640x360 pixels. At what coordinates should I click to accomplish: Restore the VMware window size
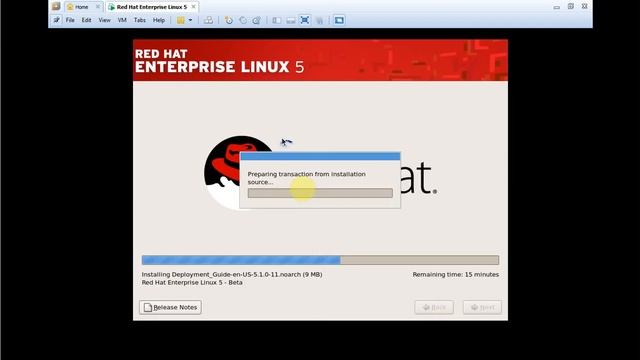tap(571, 7)
